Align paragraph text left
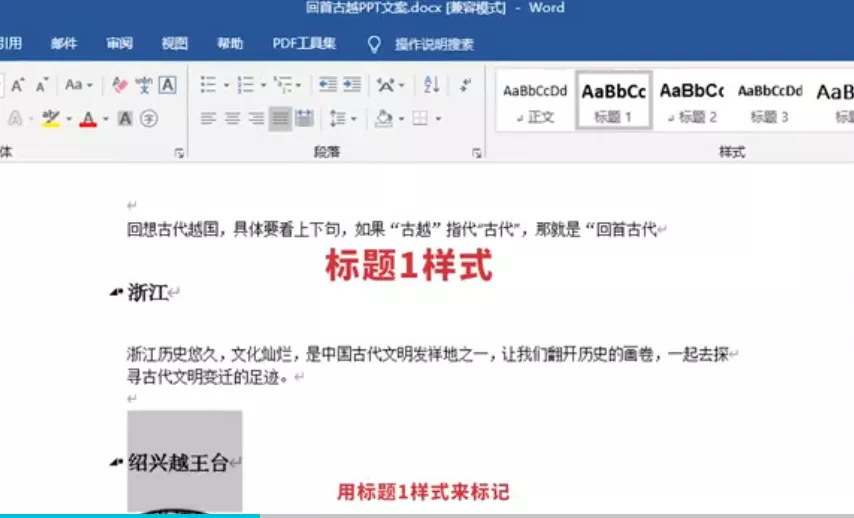 (x=208, y=118)
